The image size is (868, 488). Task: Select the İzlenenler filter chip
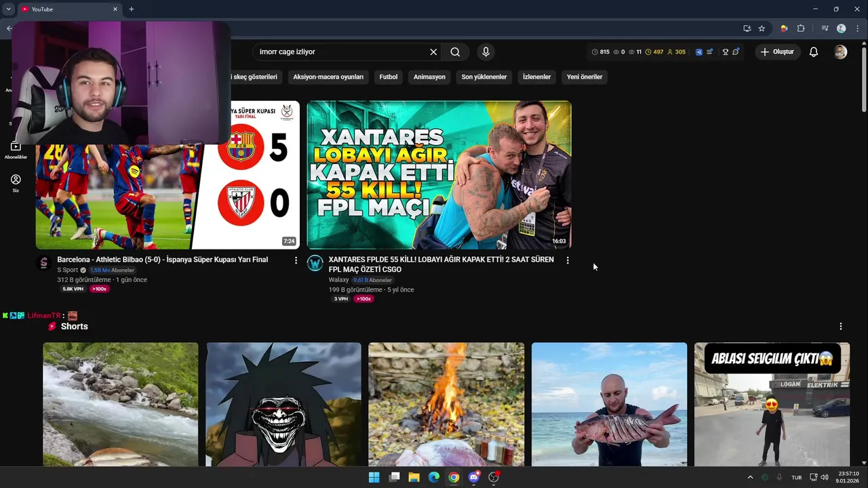pyautogui.click(x=536, y=77)
